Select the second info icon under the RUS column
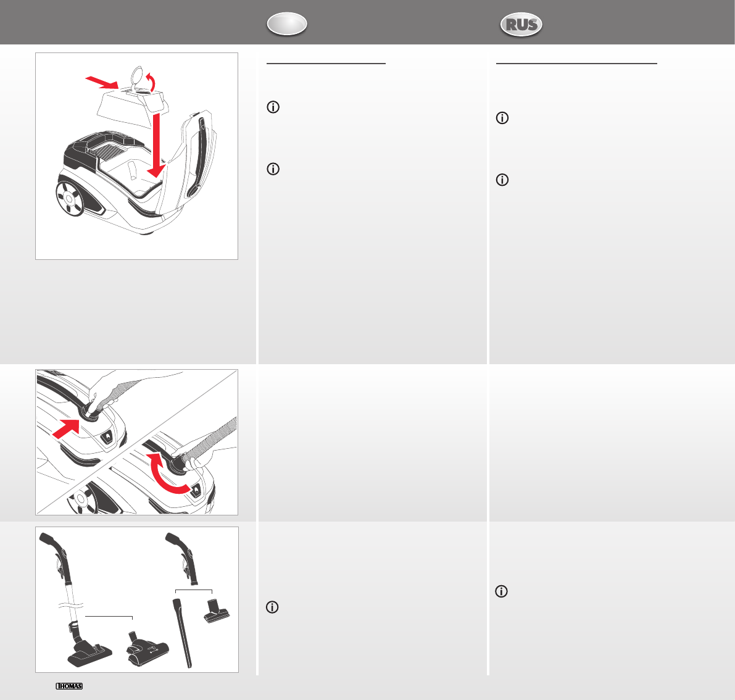This screenshot has height=700, width=735. pyautogui.click(x=502, y=180)
